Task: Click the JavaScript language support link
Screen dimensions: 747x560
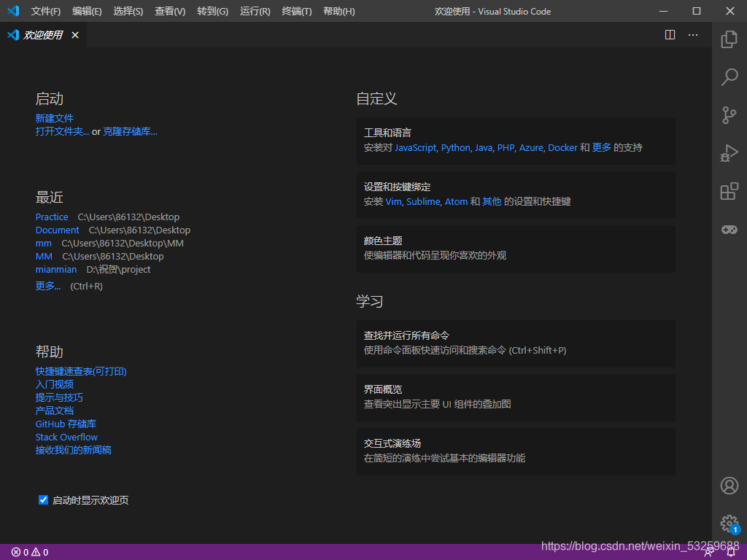Action: [x=415, y=147]
